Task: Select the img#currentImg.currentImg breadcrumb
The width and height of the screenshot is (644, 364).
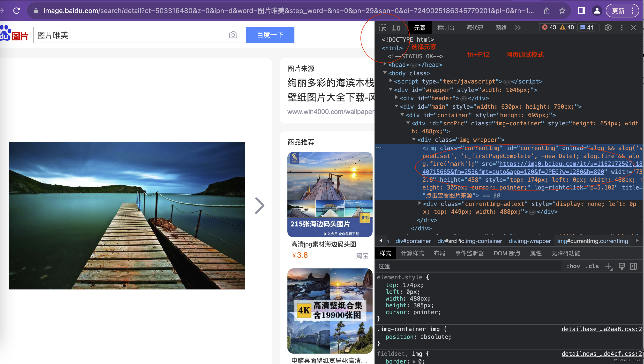Action: tap(592, 241)
